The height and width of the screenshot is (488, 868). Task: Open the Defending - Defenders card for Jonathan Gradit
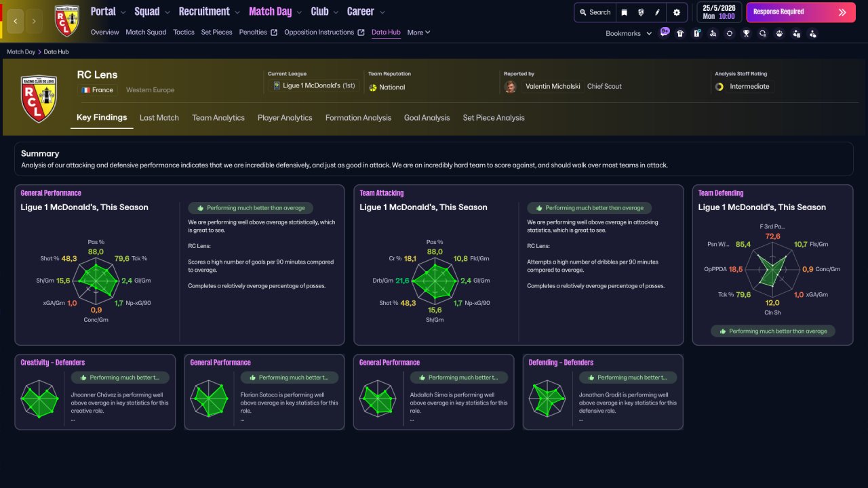pyautogui.click(x=603, y=392)
